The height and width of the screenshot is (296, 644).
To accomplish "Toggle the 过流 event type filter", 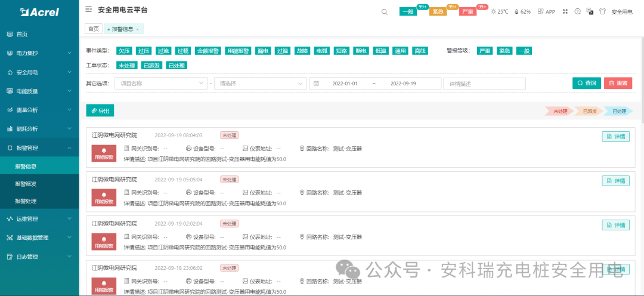I will click(x=164, y=51).
